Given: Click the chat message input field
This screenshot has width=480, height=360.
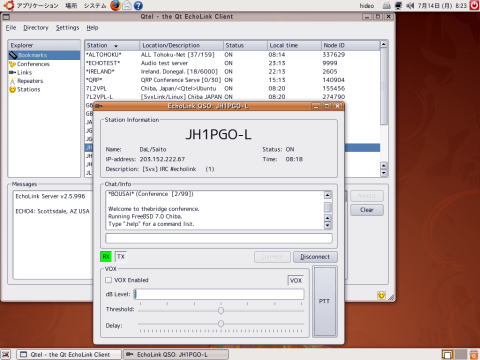Looking at the screenshot, I should click(219, 238).
